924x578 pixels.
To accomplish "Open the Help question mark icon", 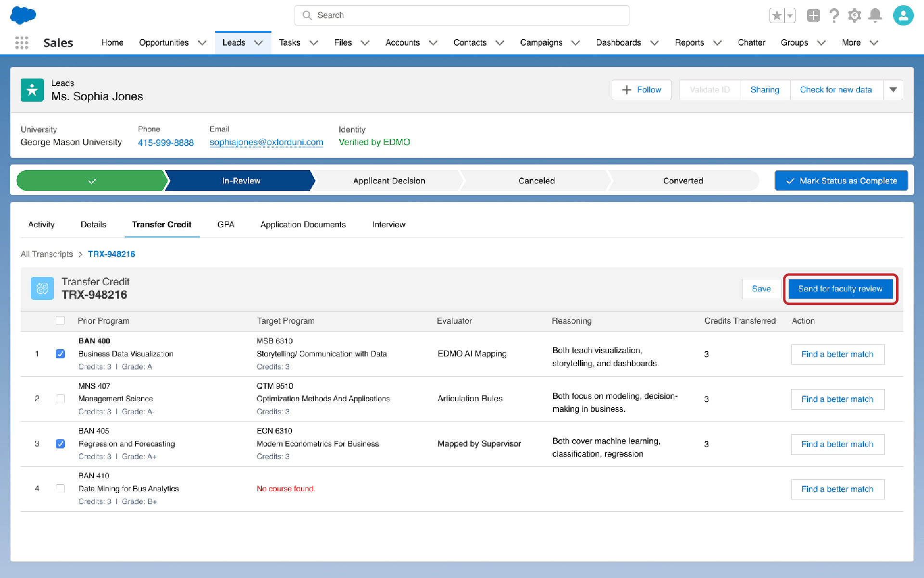I will tap(834, 15).
